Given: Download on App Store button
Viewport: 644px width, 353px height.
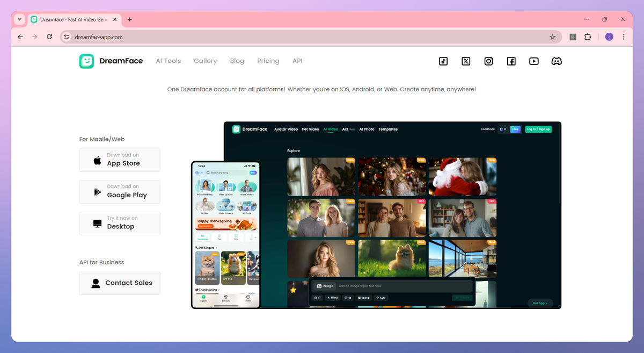Looking at the screenshot, I should tap(120, 160).
